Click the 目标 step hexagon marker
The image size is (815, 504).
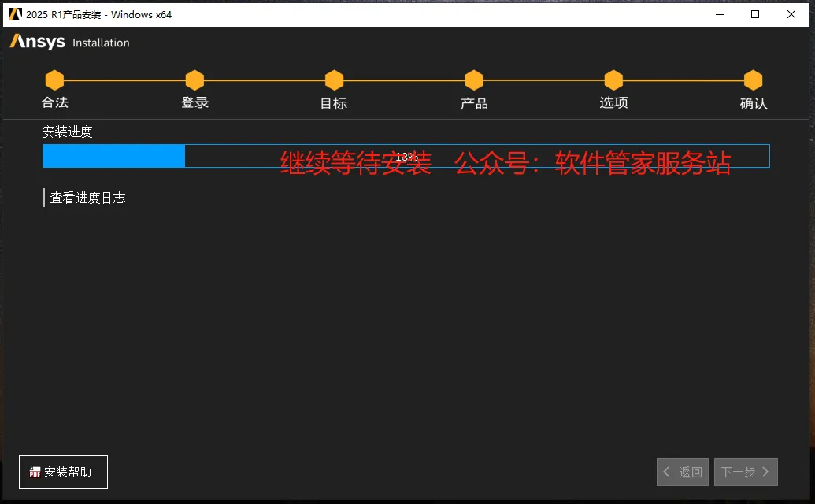334,80
